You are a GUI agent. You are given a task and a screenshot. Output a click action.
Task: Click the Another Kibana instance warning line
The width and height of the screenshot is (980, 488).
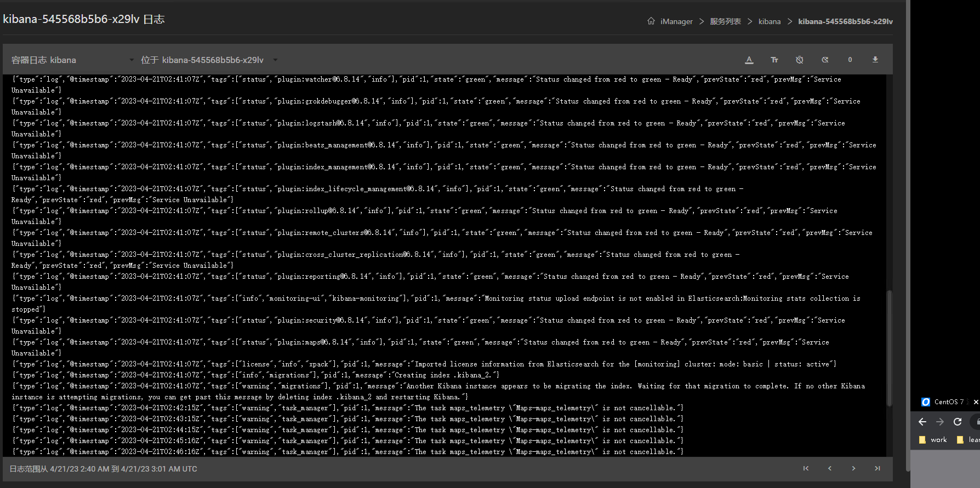[438, 391]
